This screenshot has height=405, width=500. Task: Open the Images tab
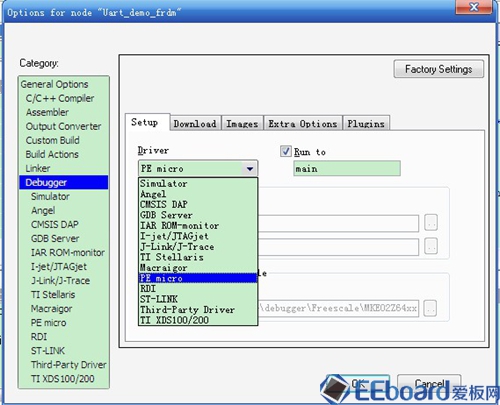[242, 124]
